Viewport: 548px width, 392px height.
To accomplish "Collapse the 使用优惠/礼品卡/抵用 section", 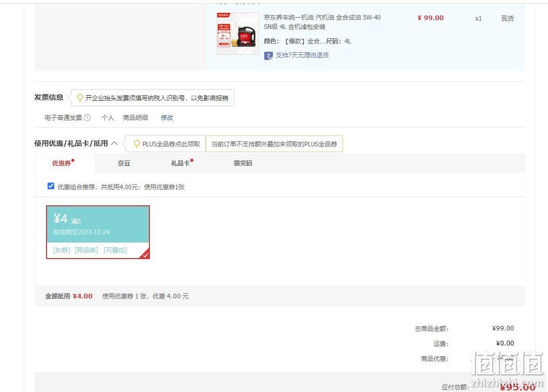I will coord(114,143).
